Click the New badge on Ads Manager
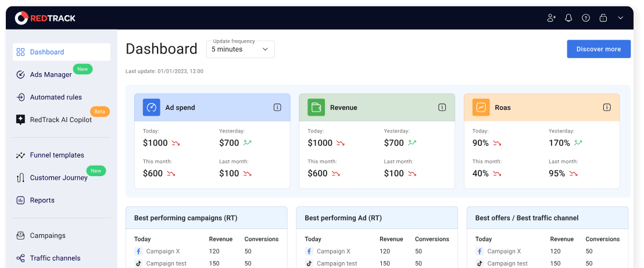Image resolution: width=644 pixels, height=268 pixels. pos(83,69)
